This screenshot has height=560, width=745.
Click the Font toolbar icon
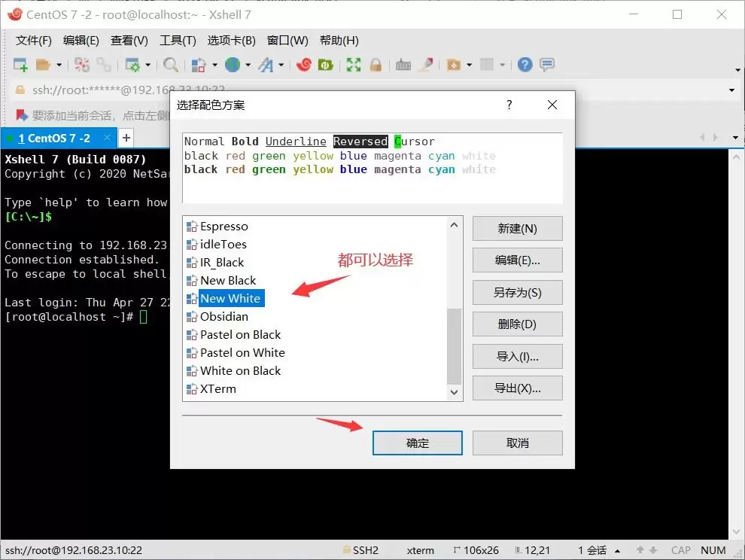coord(266,65)
